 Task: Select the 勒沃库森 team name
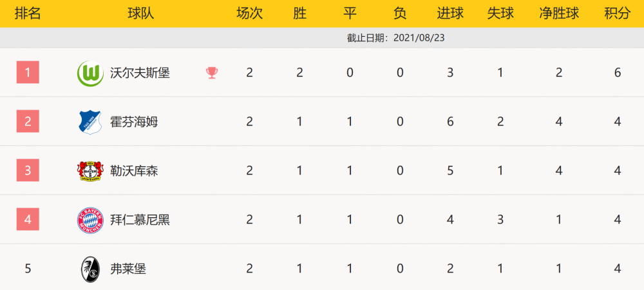[x=134, y=171]
